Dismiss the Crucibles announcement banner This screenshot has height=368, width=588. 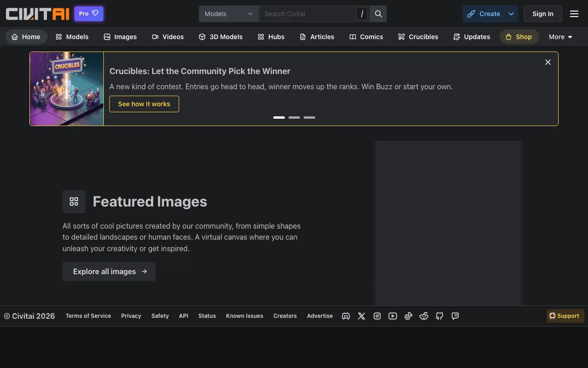point(548,62)
